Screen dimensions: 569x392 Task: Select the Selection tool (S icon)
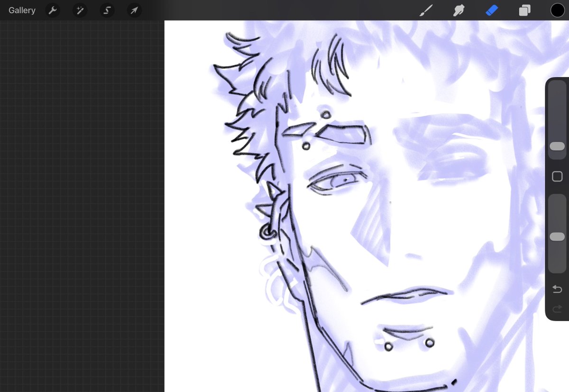(x=107, y=10)
